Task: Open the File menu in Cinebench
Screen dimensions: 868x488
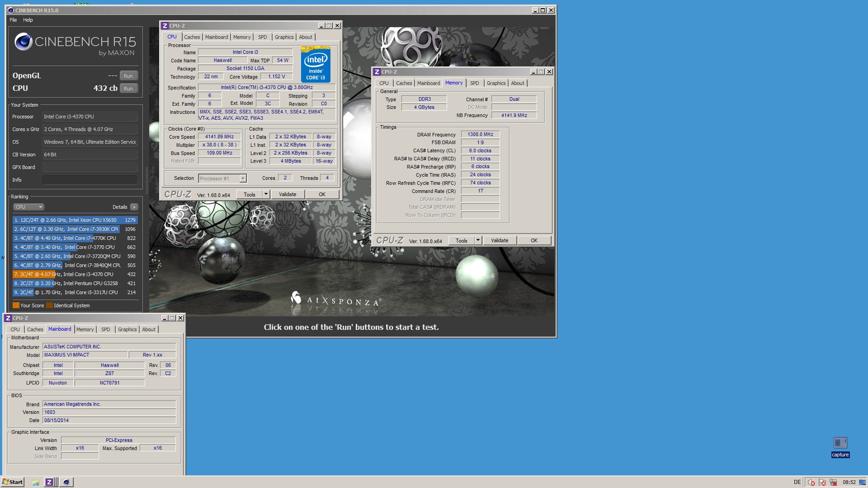Action: (x=13, y=20)
